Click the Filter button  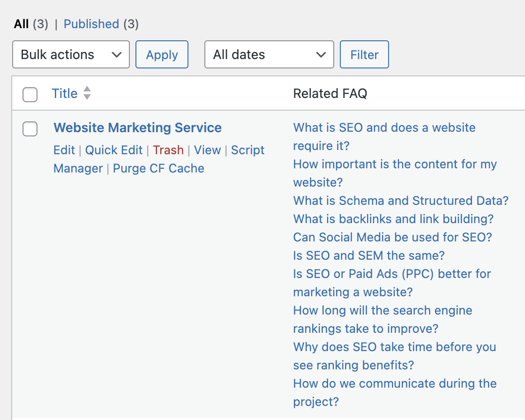[x=364, y=55]
